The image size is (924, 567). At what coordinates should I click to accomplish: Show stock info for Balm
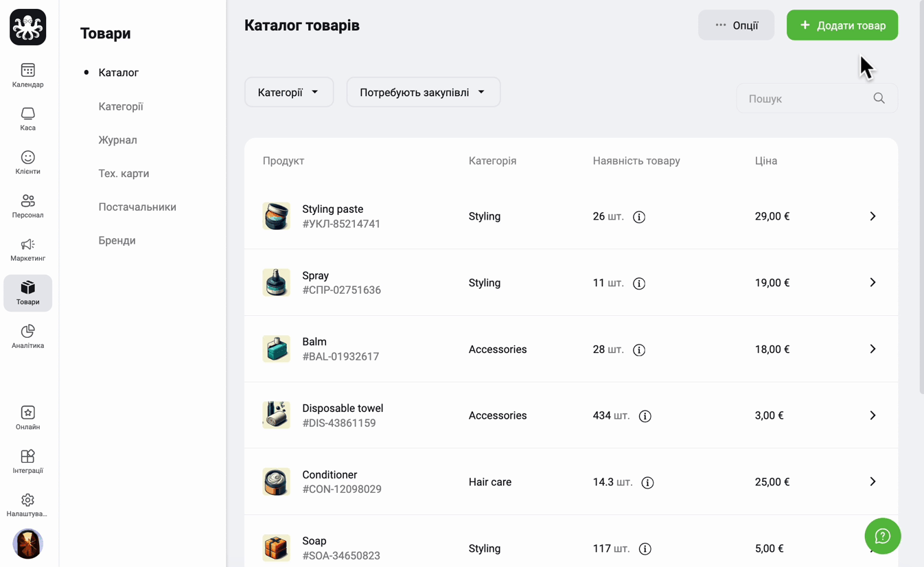point(639,350)
